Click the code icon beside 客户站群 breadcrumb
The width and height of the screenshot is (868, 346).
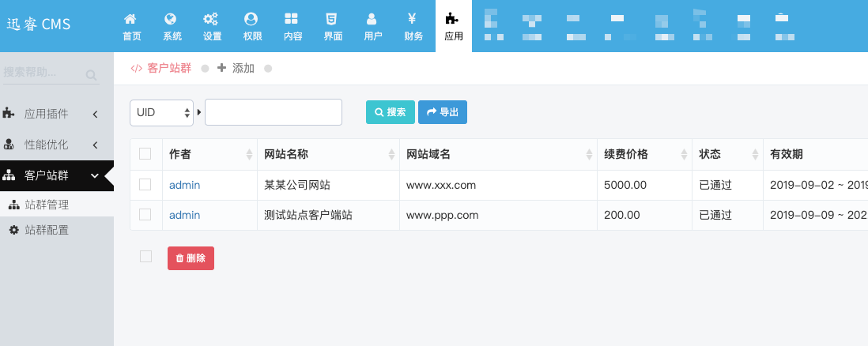tap(136, 68)
